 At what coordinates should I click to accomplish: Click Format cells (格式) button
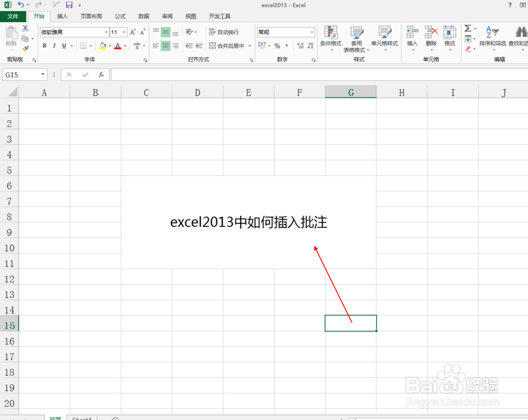[x=449, y=37]
